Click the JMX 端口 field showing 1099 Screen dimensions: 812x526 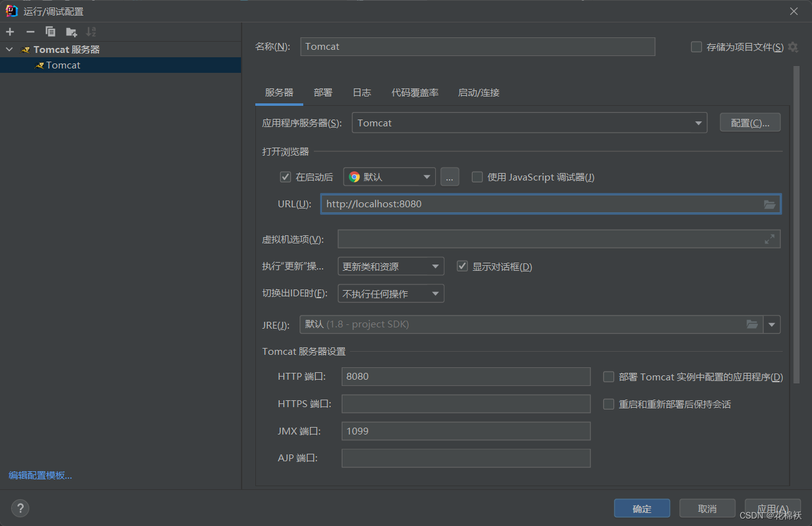coord(466,431)
